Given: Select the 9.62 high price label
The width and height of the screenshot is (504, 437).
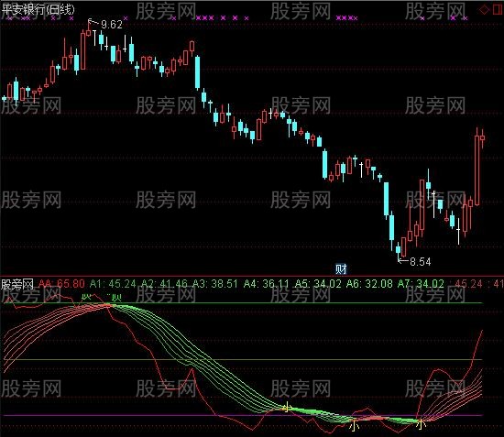Looking at the screenshot, I should point(112,25).
